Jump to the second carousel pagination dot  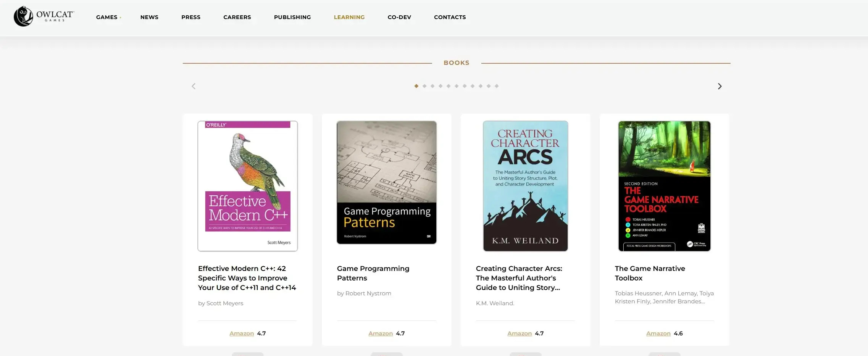[424, 86]
